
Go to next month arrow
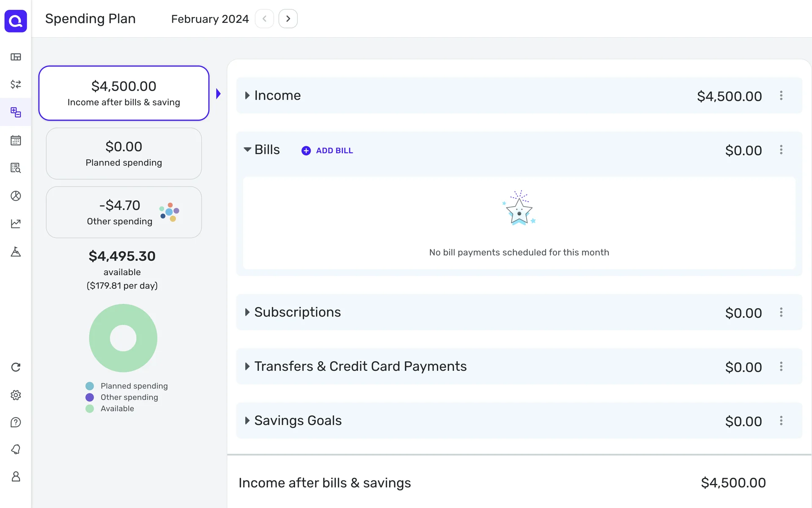coord(288,19)
